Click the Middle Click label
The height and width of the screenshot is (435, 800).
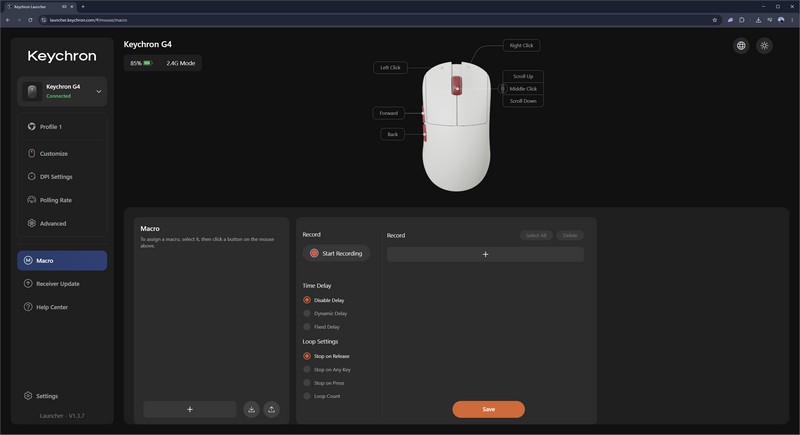pos(523,89)
